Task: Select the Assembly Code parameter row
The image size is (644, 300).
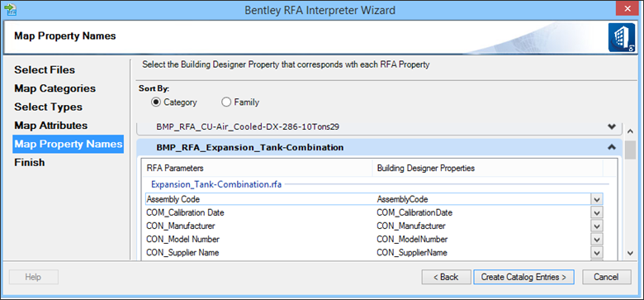Action: 374,199
